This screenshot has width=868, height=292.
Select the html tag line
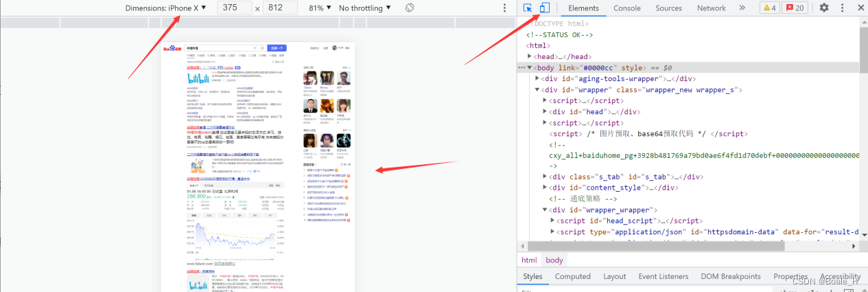pyautogui.click(x=537, y=45)
